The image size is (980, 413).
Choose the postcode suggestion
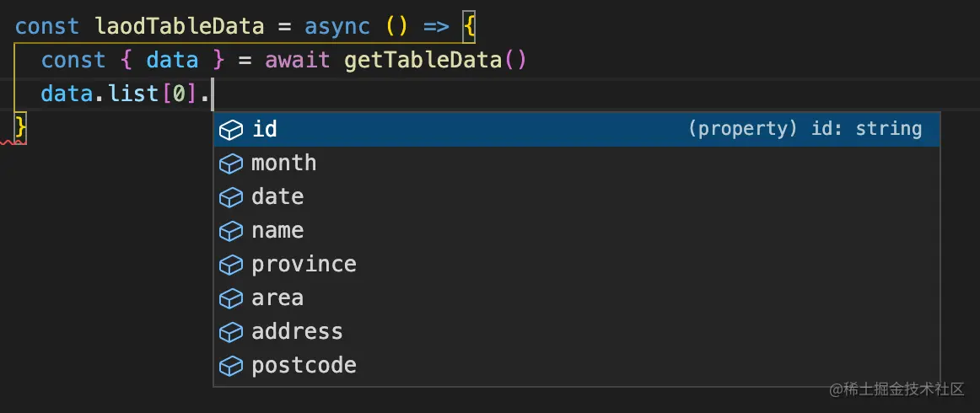(x=304, y=365)
